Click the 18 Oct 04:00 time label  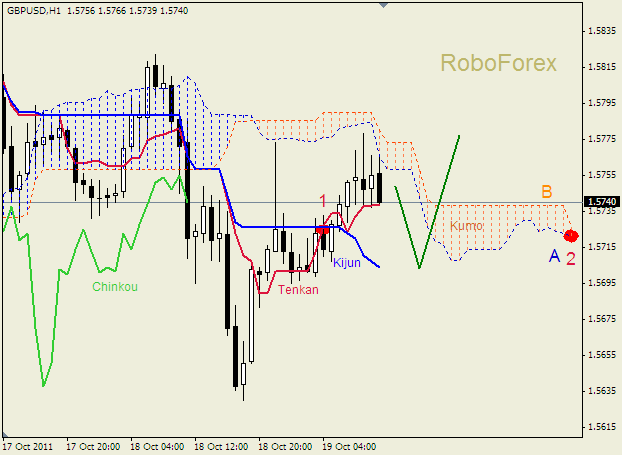point(157,447)
